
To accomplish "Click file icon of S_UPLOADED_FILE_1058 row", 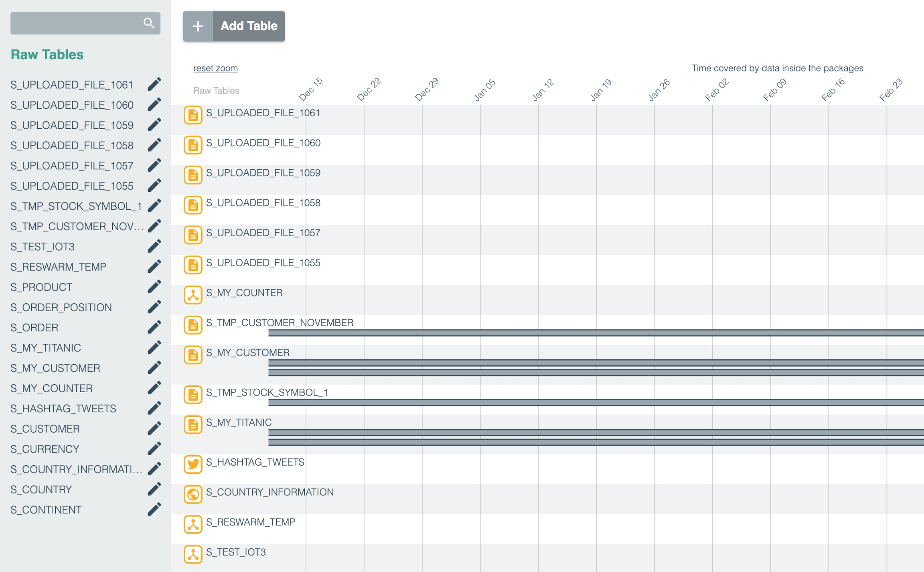I will [193, 205].
